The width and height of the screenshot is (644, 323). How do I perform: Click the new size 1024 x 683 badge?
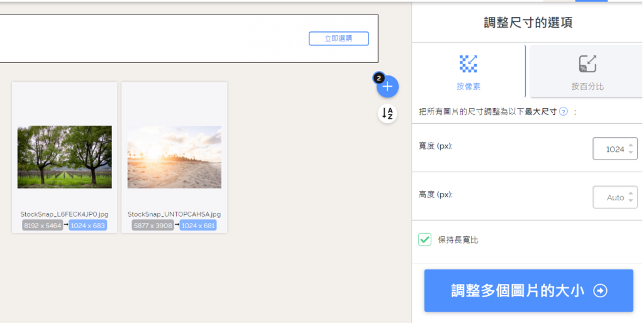point(88,226)
